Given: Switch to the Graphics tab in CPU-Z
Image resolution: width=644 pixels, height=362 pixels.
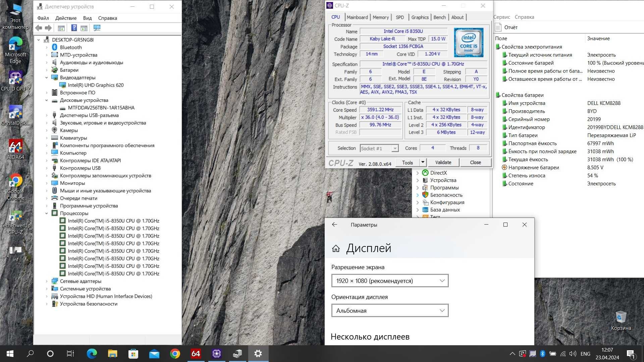Looking at the screenshot, I should pyautogui.click(x=420, y=17).
